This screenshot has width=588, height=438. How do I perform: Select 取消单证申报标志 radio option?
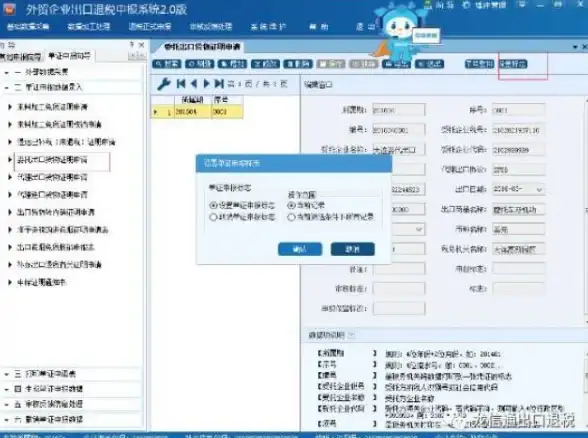(213, 217)
